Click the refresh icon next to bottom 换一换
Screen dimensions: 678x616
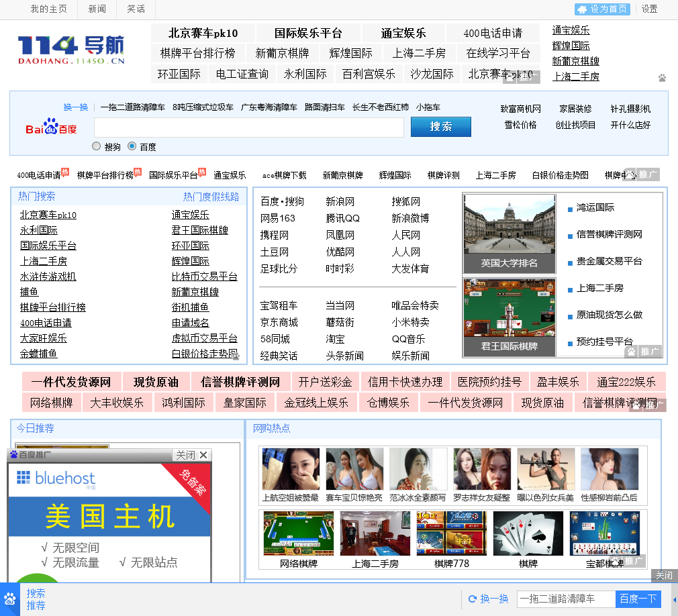click(x=473, y=599)
